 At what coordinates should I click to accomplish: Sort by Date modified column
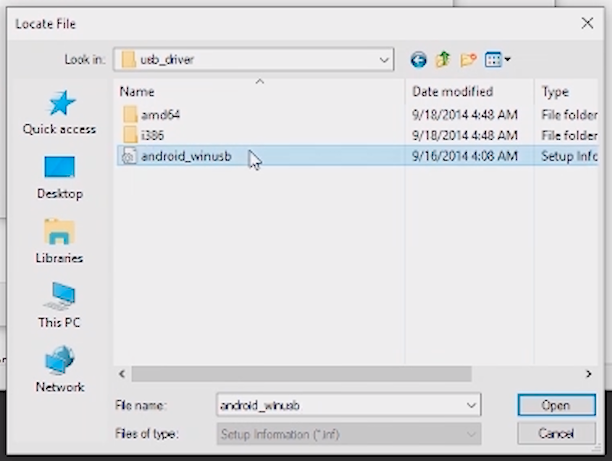tap(452, 92)
